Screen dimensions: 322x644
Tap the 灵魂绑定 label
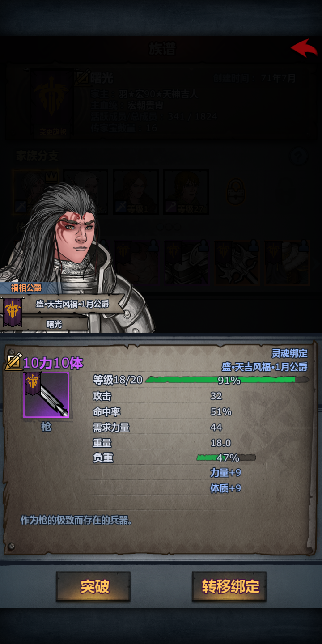[290, 353]
